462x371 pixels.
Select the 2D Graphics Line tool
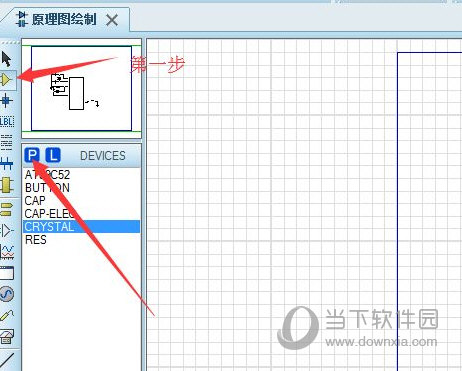click(7, 361)
